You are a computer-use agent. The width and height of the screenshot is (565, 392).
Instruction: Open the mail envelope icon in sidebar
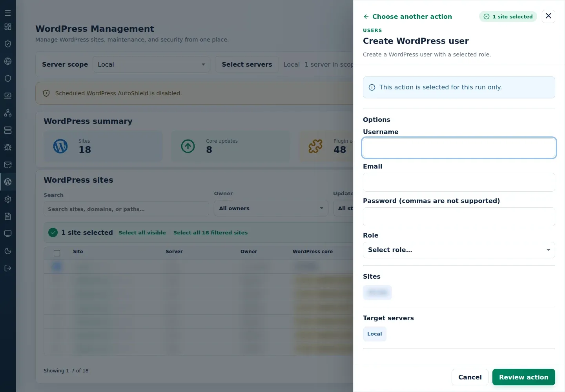8,165
